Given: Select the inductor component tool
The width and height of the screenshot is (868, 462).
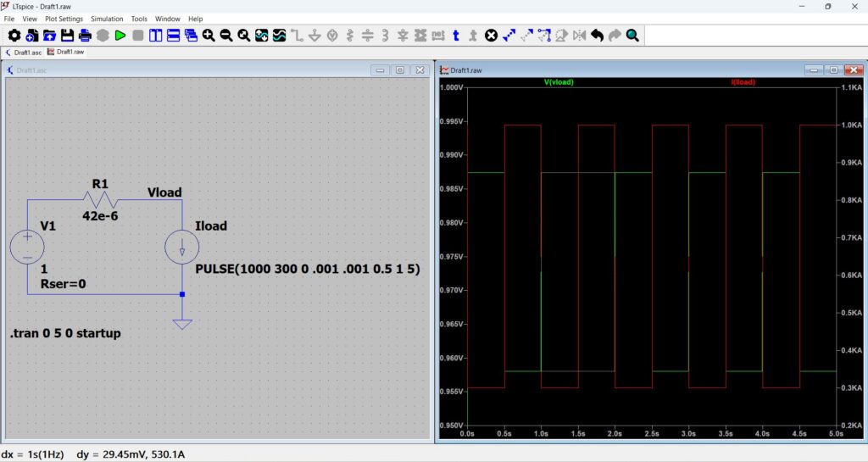Looking at the screenshot, I should pos(386,36).
